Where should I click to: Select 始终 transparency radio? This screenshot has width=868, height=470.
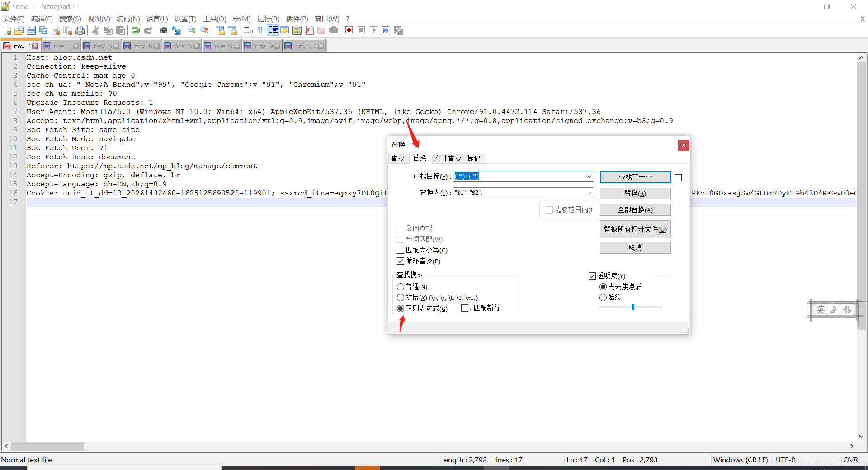click(603, 298)
